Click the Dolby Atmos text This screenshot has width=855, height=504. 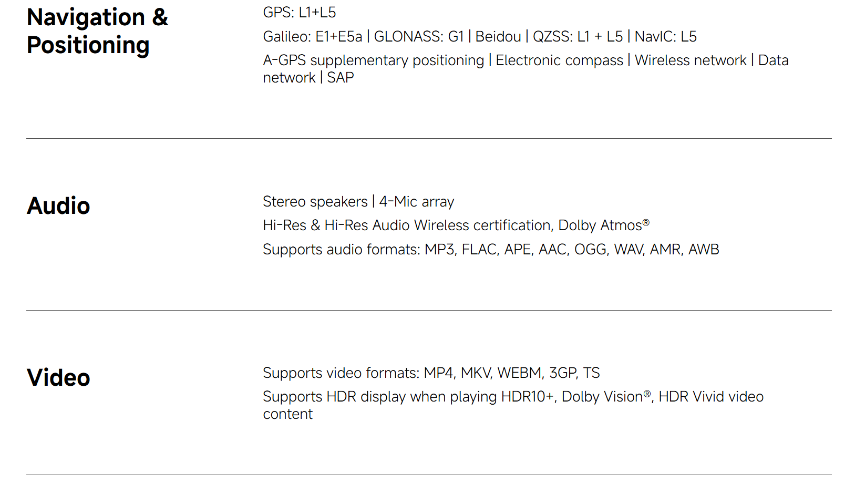point(600,225)
